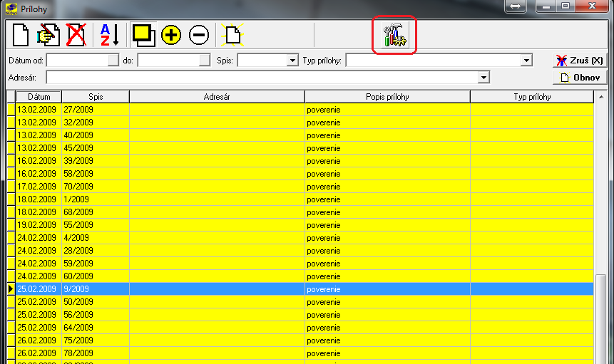The height and width of the screenshot is (364, 614).
Task: Click the delete document red X icon
Action: click(76, 35)
